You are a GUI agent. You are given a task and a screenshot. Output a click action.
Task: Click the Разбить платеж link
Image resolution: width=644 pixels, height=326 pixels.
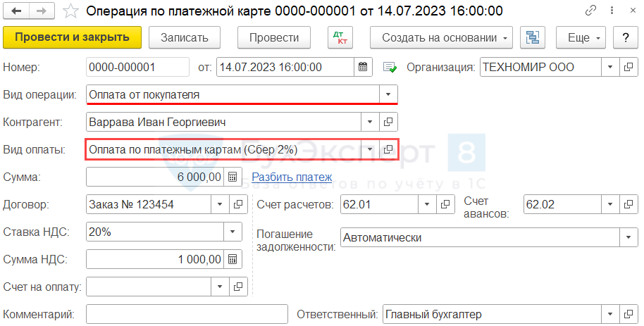coord(292,177)
